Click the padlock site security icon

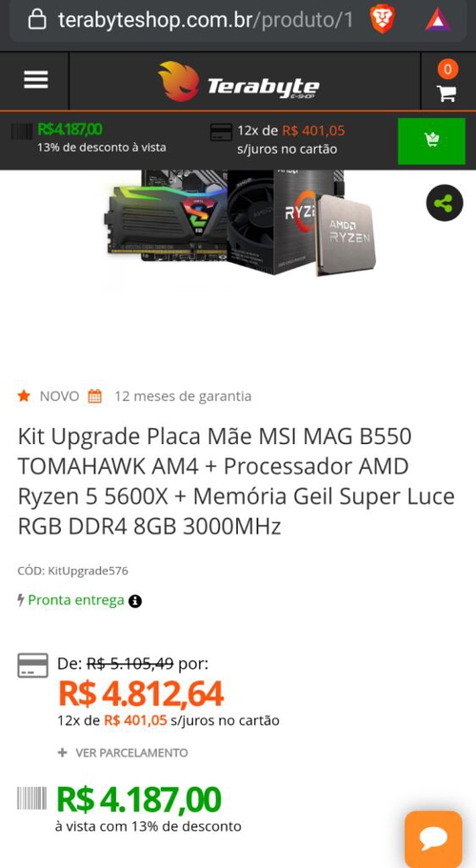pyautogui.click(x=37, y=19)
